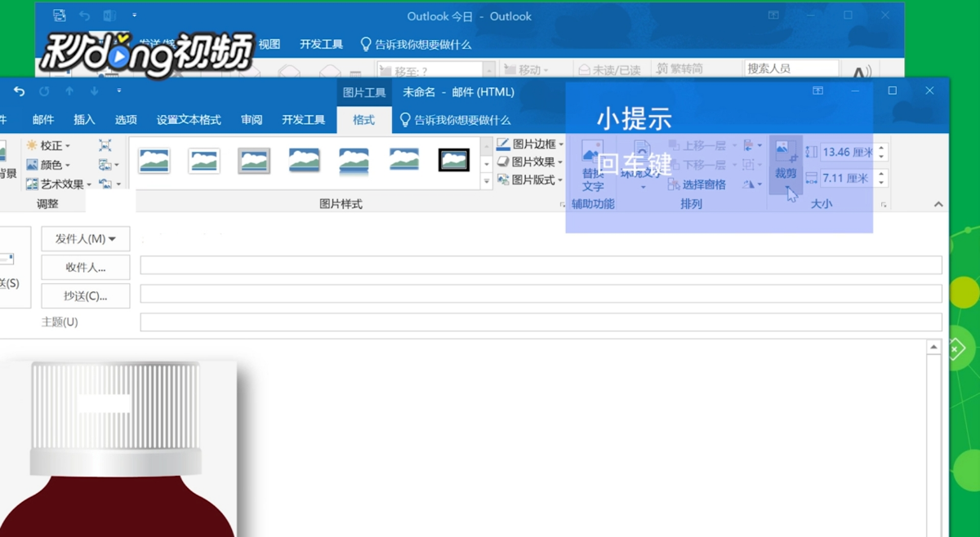Click the recipient To address field
980x537 pixels.
coord(541,265)
